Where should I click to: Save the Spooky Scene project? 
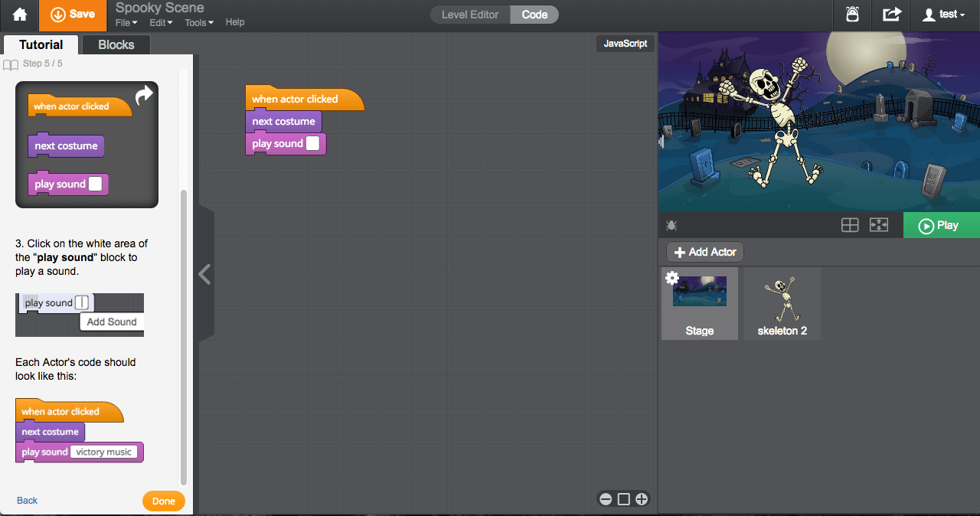[x=73, y=15]
